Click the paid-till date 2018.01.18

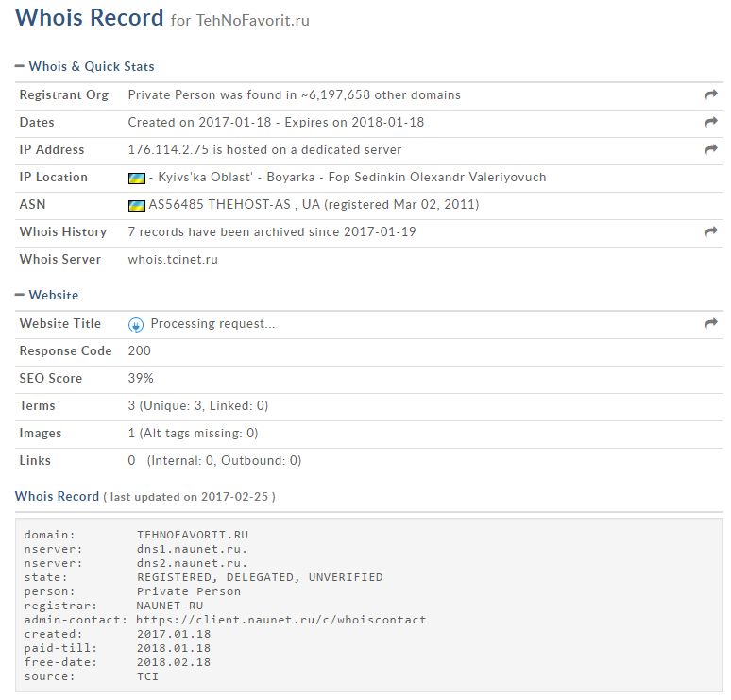[x=174, y=648]
